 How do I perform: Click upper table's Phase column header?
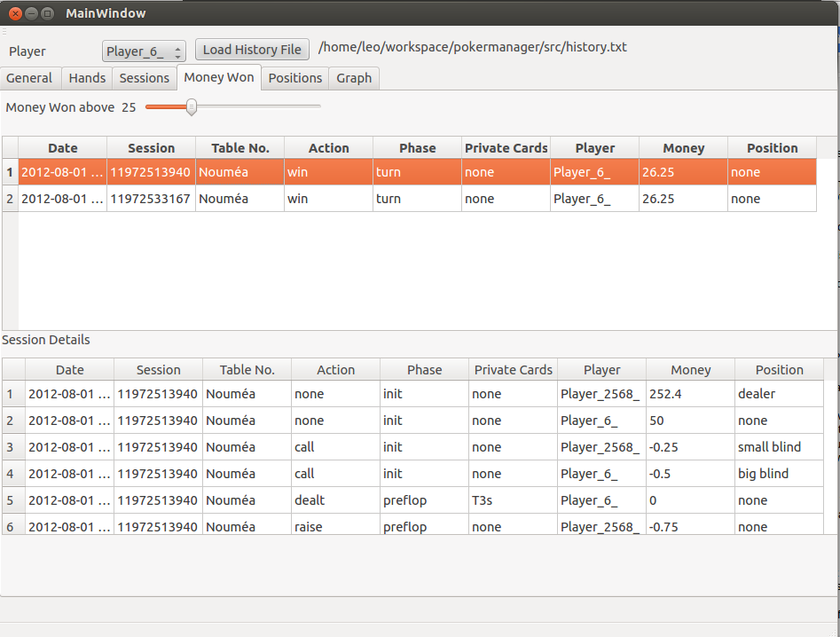pyautogui.click(x=417, y=148)
